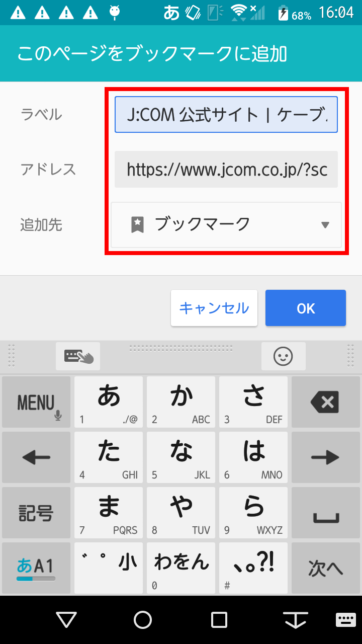Screen dimensions: 362x644
Task: Tap the backspace delete key
Action: point(325,402)
